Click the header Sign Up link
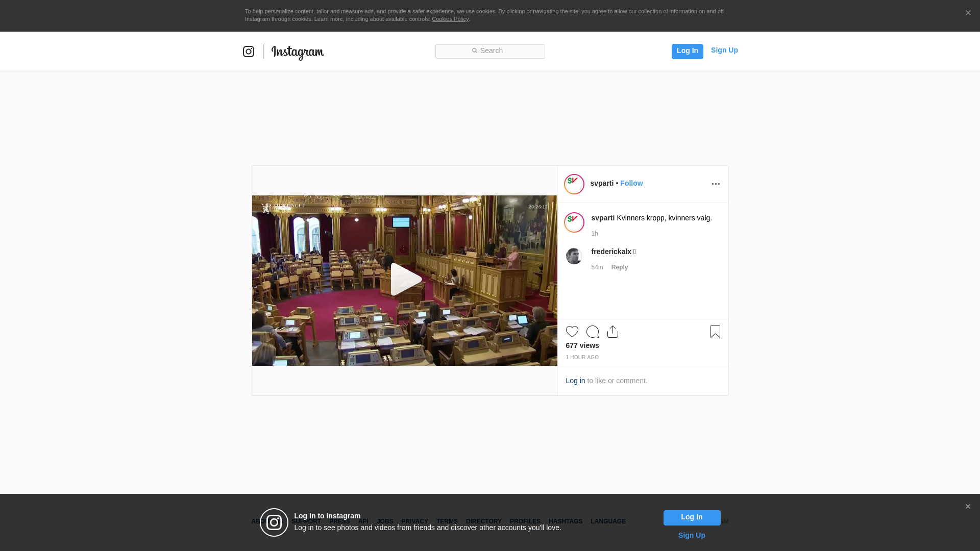The image size is (980, 551). [x=724, y=50]
